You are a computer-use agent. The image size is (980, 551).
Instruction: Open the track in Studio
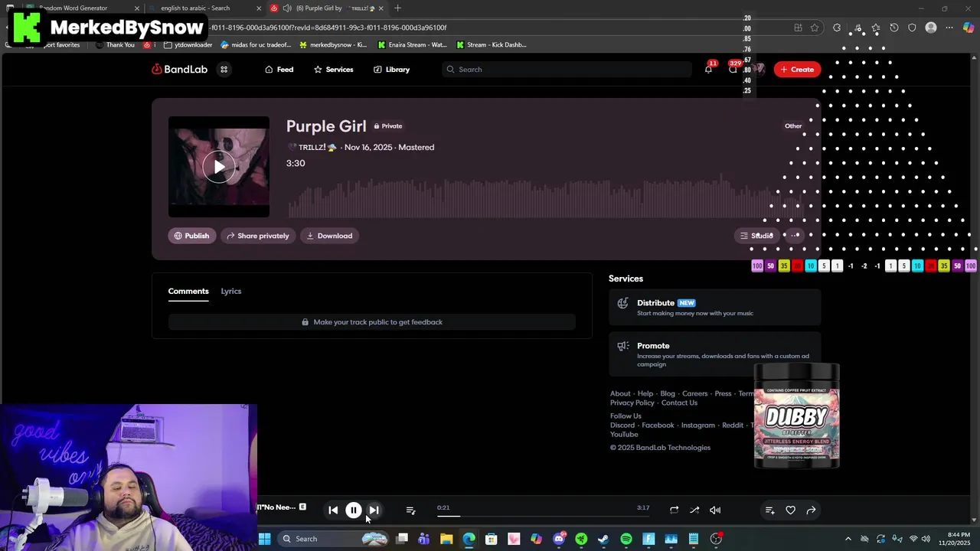tap(756, 236)
